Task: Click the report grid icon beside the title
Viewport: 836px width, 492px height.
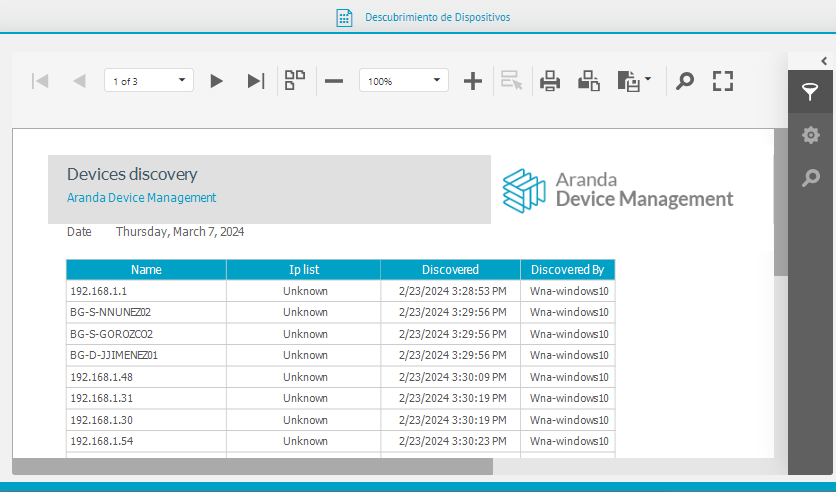Action: 344,18
